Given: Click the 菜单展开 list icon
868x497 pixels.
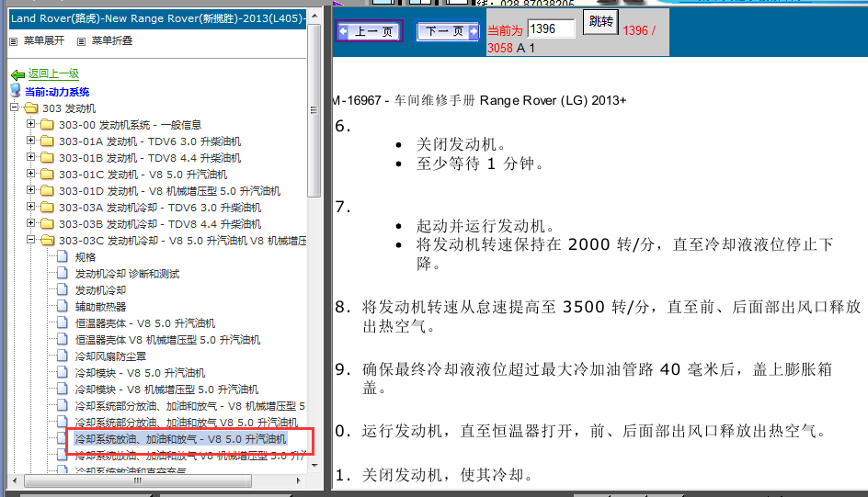Looking at the screenshot, I should pos(14,41).
